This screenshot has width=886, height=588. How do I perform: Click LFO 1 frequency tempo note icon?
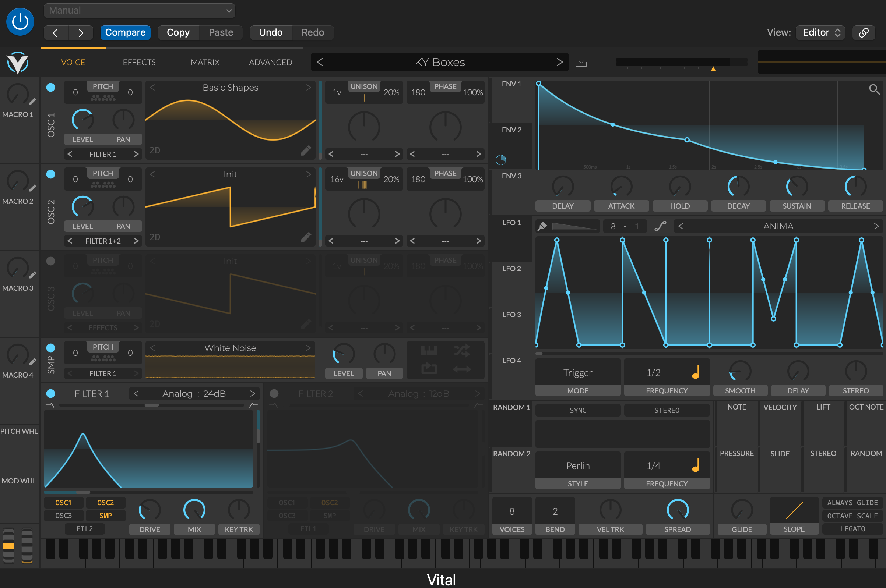click(x=695, y=372)
